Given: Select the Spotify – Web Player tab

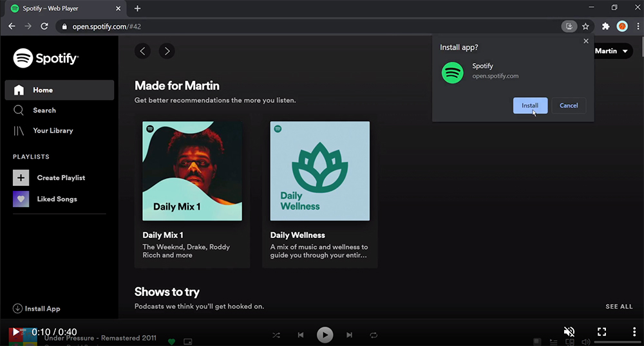Looking at the screenshot, I should [66, 8].
